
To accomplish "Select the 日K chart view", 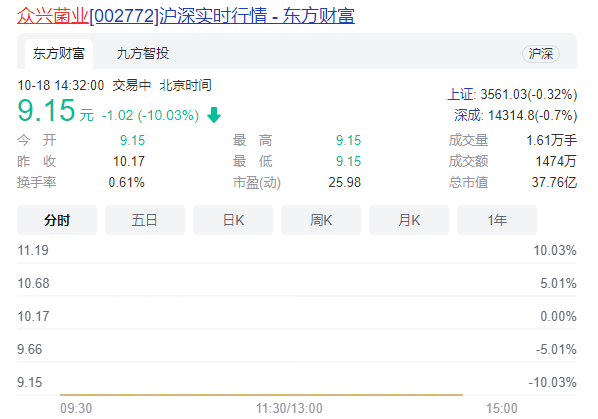I will 233,220.
